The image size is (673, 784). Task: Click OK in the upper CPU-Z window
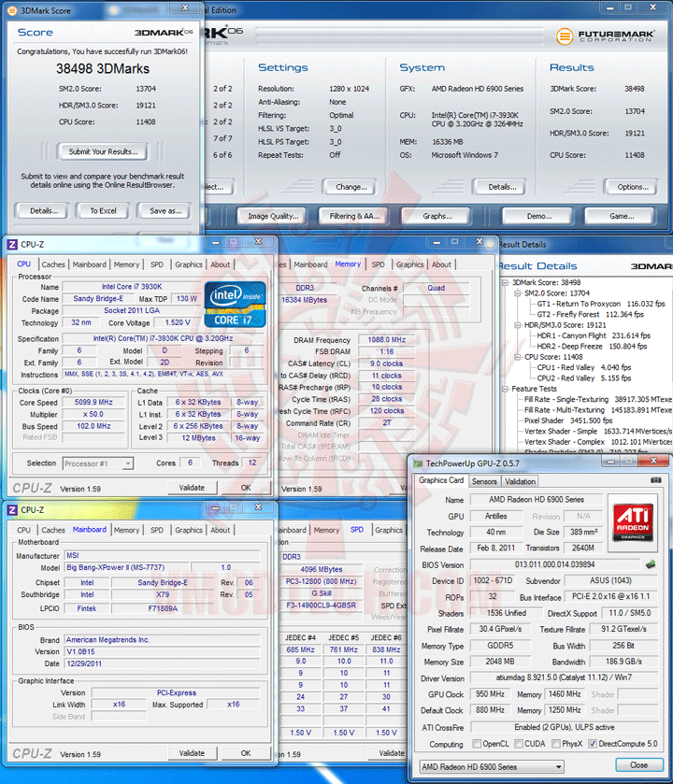point(246,488)
